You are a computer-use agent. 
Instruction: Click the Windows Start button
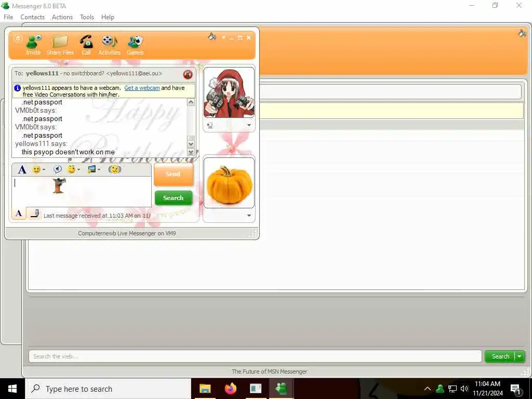pyautogui.click(x=12, y=389)
